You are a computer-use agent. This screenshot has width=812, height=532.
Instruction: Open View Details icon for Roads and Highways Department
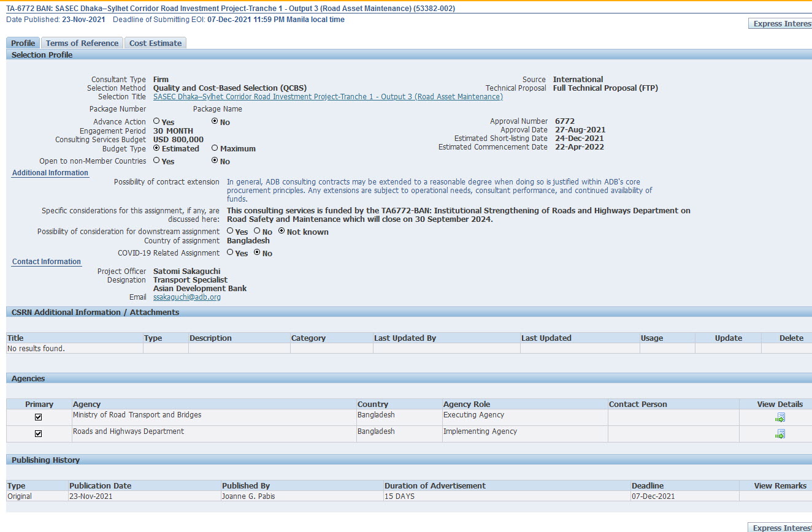pos(779,434)
